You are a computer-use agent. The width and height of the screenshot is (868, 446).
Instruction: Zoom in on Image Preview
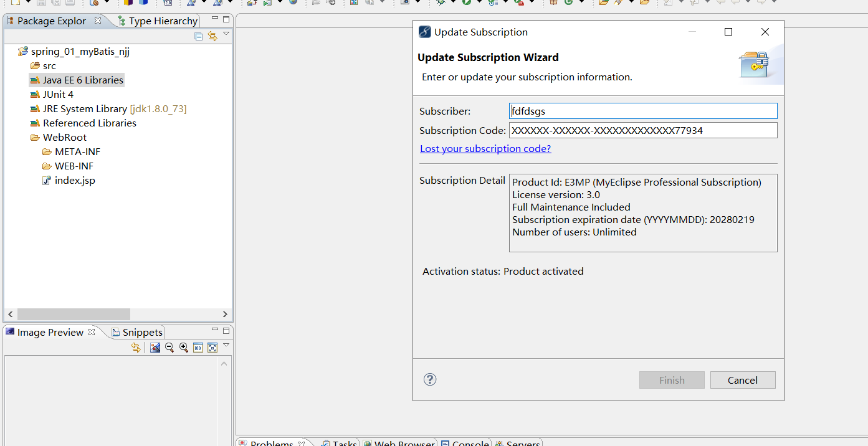point(184,348)
